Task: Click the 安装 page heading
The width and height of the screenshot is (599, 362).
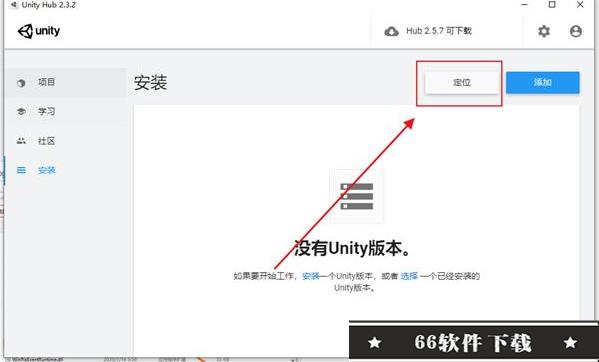Action: coord(151,82)
